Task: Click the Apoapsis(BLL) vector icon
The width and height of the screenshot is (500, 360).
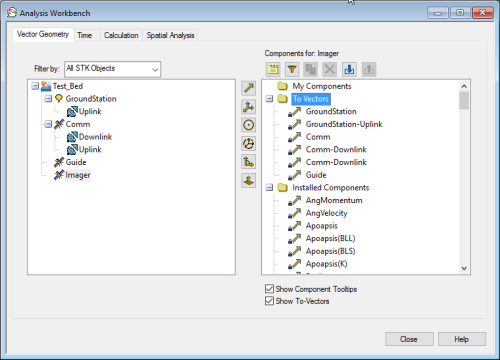Action: [x=294, y=238]
